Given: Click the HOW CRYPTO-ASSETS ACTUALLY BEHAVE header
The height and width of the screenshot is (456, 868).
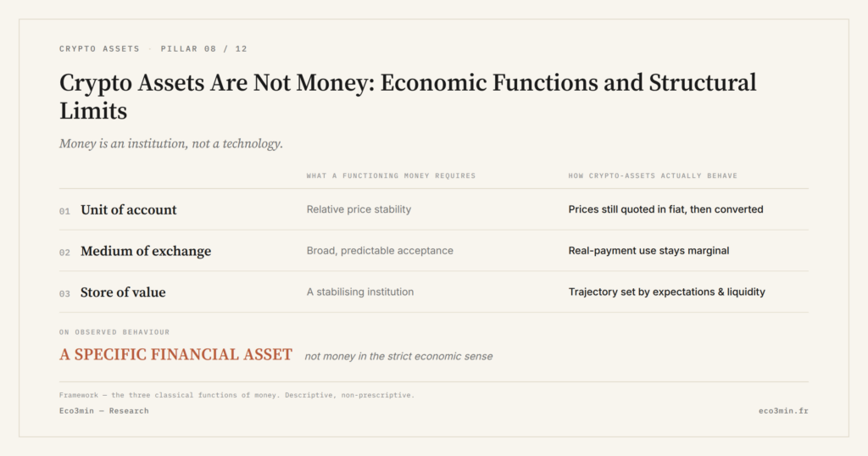Looking at the screenshot, I should coord(653,176).
